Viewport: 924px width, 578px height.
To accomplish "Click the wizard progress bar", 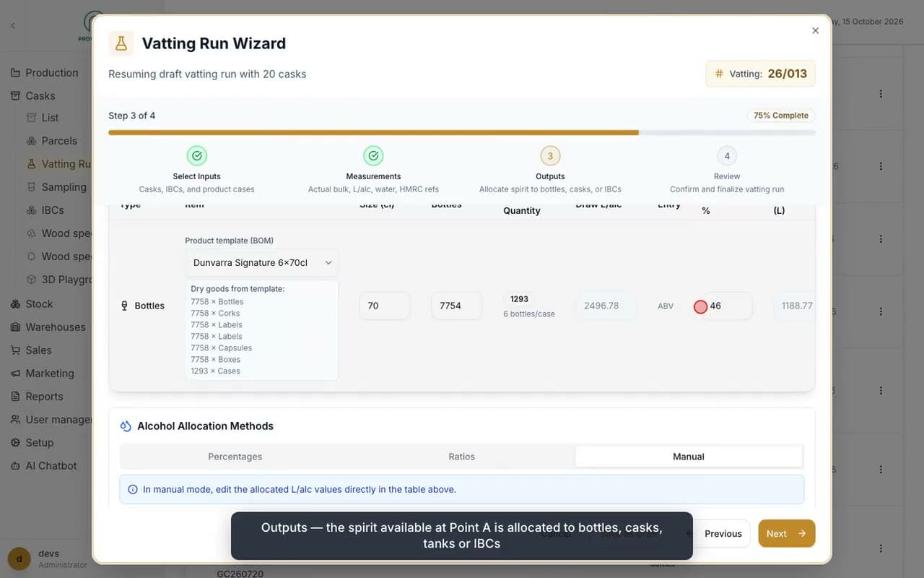I will tap(462, 132).
